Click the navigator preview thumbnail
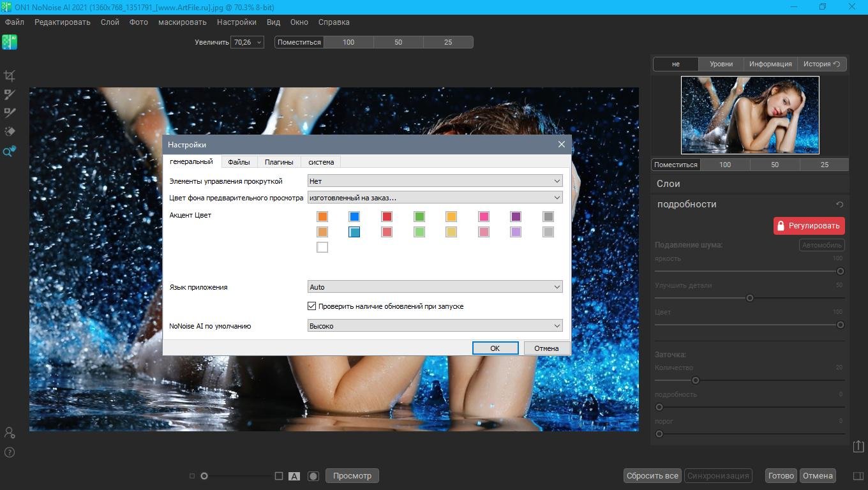The height and width of the screenshot is (490, 868). pyautogui.click(x=750, y=115)
